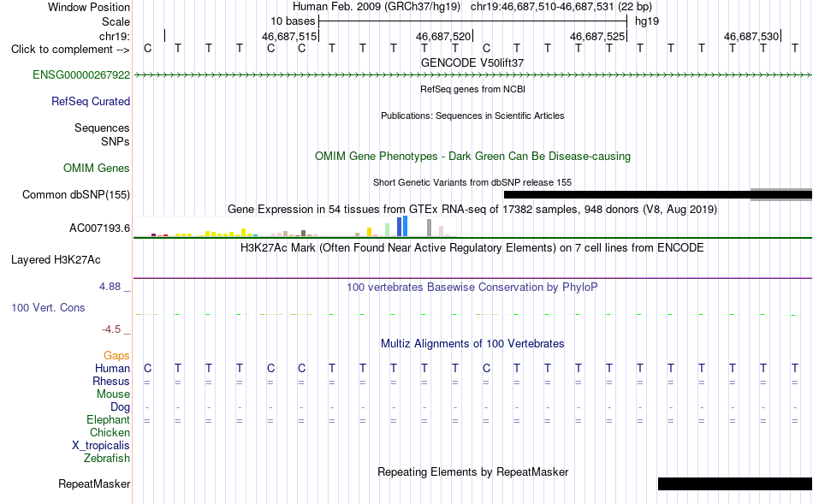
Task: Select the Common dbSNP(155) track label
Action: coord(76,194)
